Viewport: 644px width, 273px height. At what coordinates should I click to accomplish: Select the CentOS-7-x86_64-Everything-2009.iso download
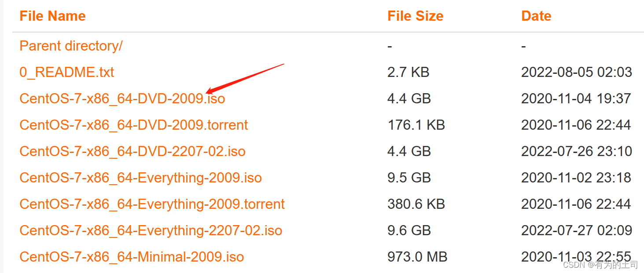140,178
